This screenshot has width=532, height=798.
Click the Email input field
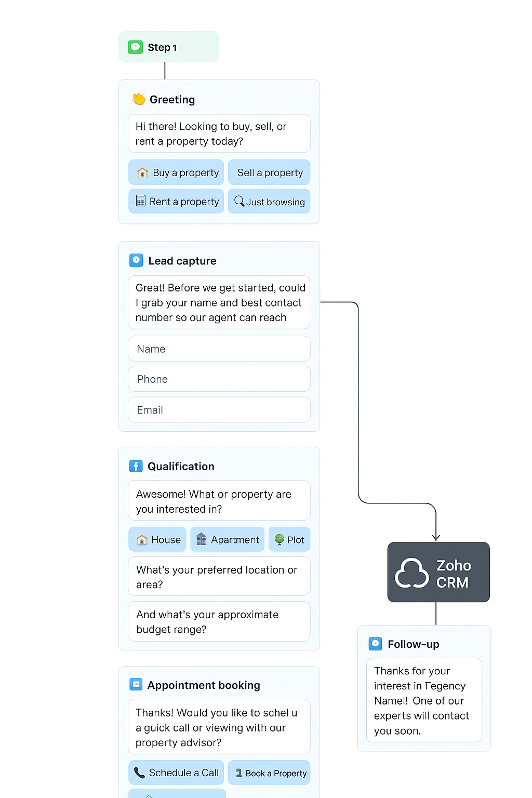coord(219,410)
